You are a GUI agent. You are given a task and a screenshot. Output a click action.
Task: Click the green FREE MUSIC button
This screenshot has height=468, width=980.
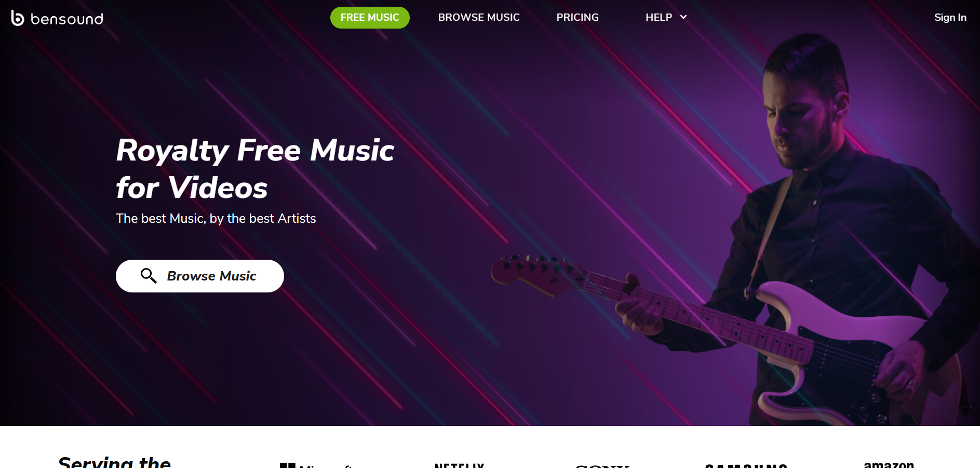[x=370, y=18]
